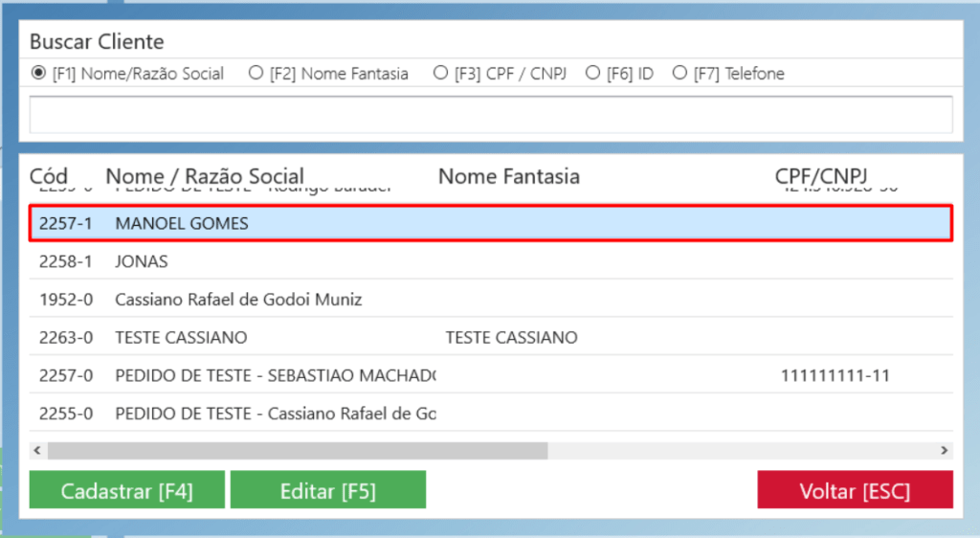Select the CPF / CNPJ radio option
Screen dimensions: 980x538
440,73
